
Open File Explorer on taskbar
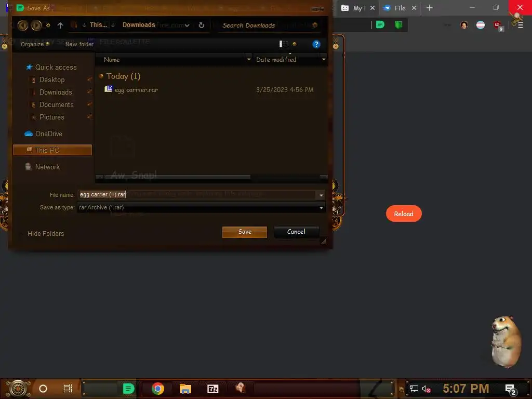[185, 389]
